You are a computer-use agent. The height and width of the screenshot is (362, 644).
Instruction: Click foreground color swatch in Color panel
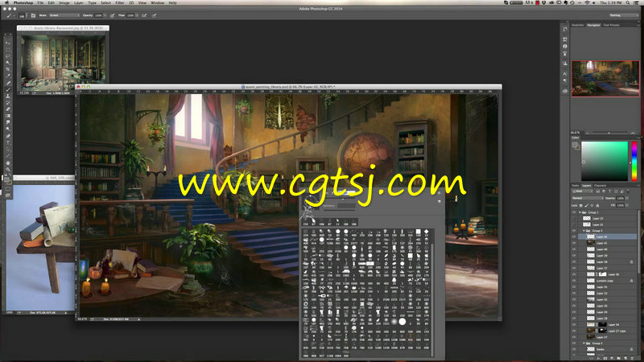575,145
